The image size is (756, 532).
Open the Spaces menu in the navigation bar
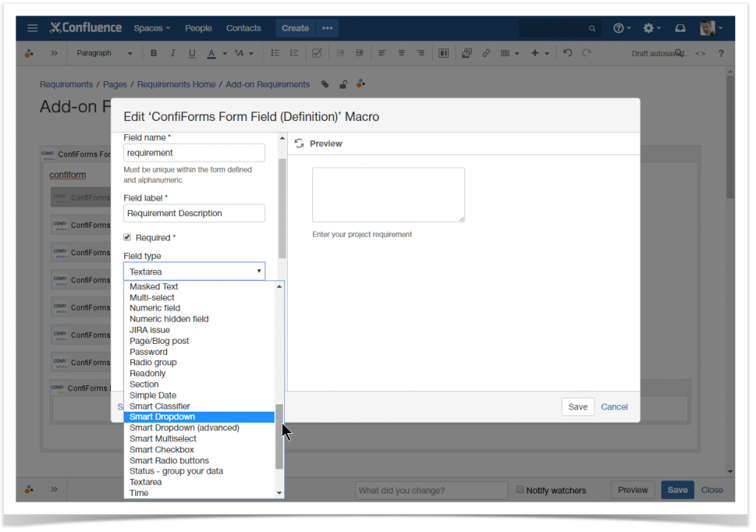click(x=151, y=28)
